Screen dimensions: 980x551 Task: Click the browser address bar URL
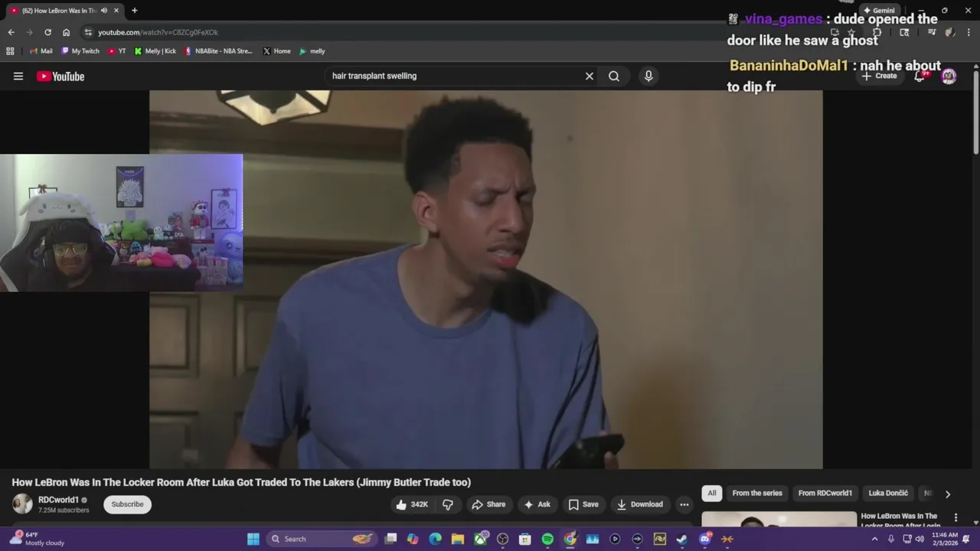point(158,32)
